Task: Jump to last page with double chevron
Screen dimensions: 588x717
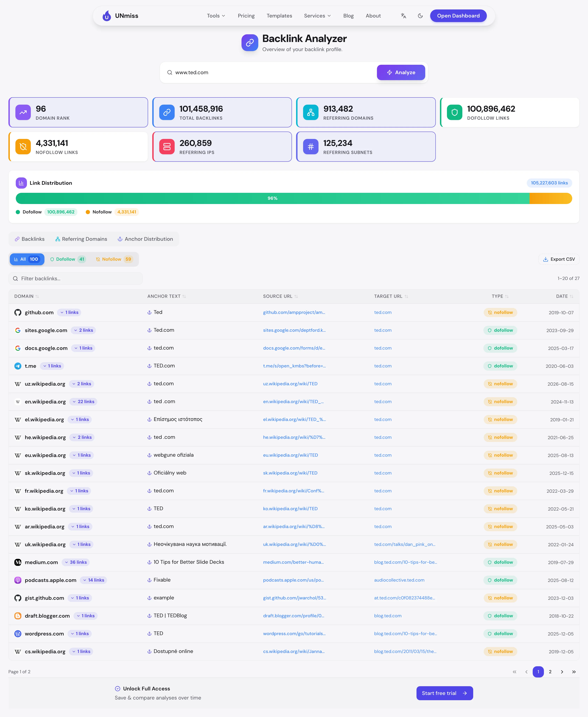Action: [x=574, y=672]
